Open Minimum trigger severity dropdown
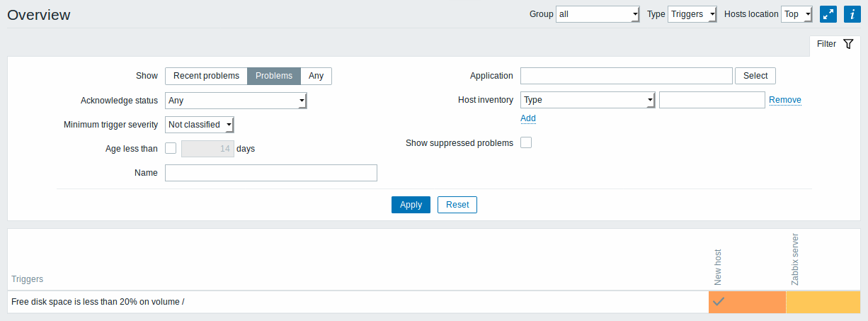Viewport: 868px width, 321px height. tap(200, 125)
